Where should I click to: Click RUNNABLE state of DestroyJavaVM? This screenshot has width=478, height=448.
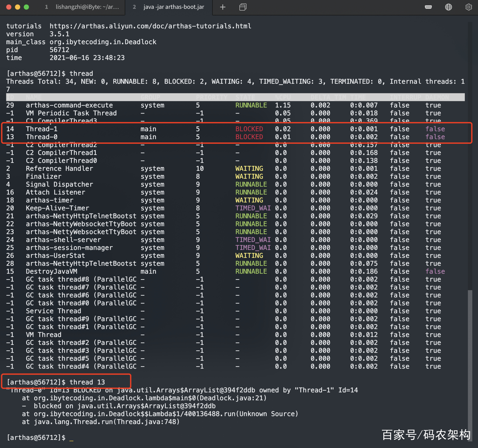251,271
